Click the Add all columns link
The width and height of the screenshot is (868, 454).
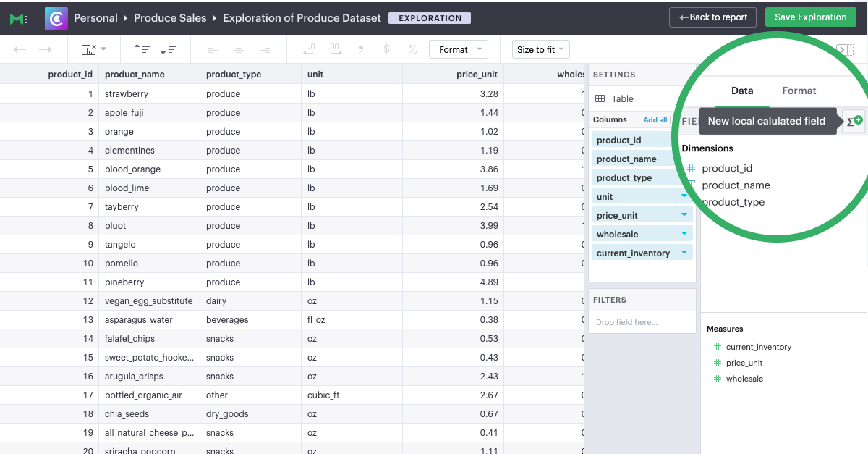pyautogui.click(x=655, y=119)
